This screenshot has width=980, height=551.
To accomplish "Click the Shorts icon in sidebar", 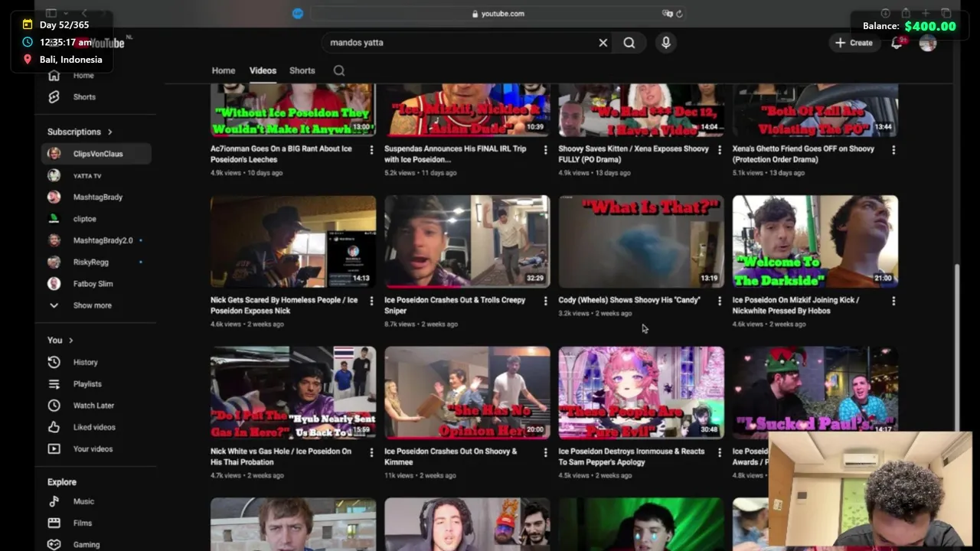I will [x=54, y=97].
